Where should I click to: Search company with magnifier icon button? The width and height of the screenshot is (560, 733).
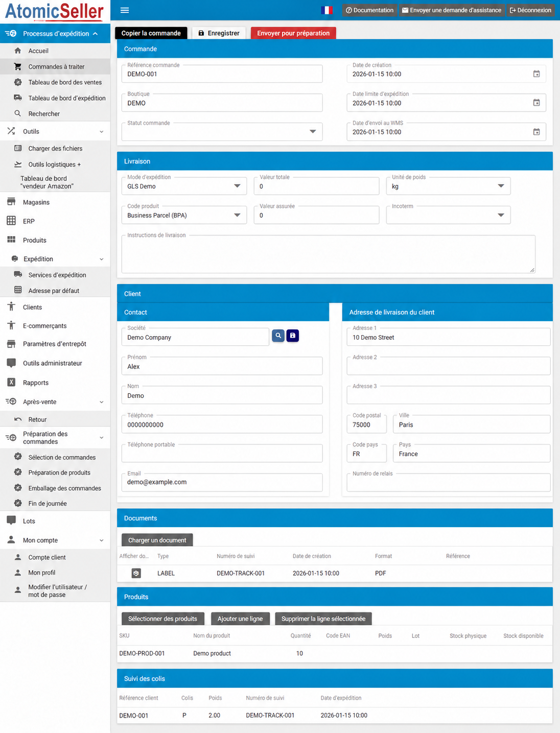(x=278, y=336)
